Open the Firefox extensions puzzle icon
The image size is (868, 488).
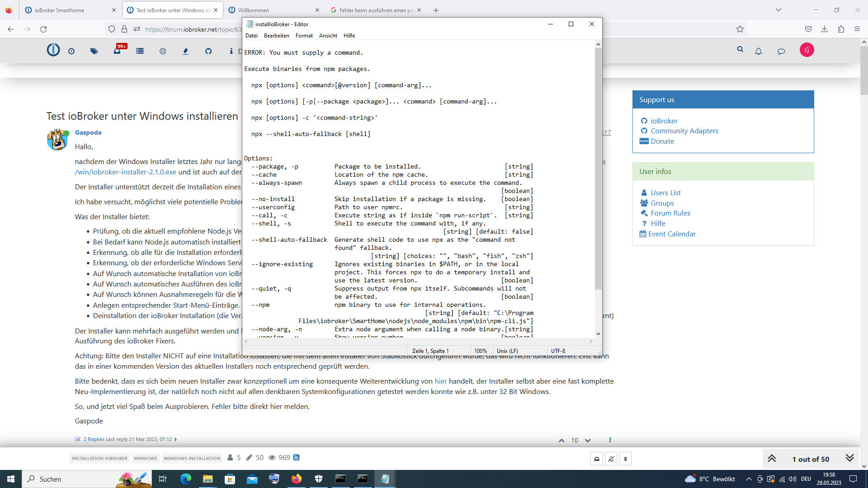(x=841, y=29)
